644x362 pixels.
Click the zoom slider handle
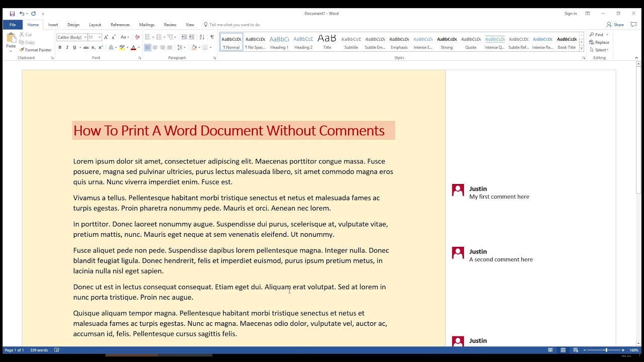click(x=606, y=350)
